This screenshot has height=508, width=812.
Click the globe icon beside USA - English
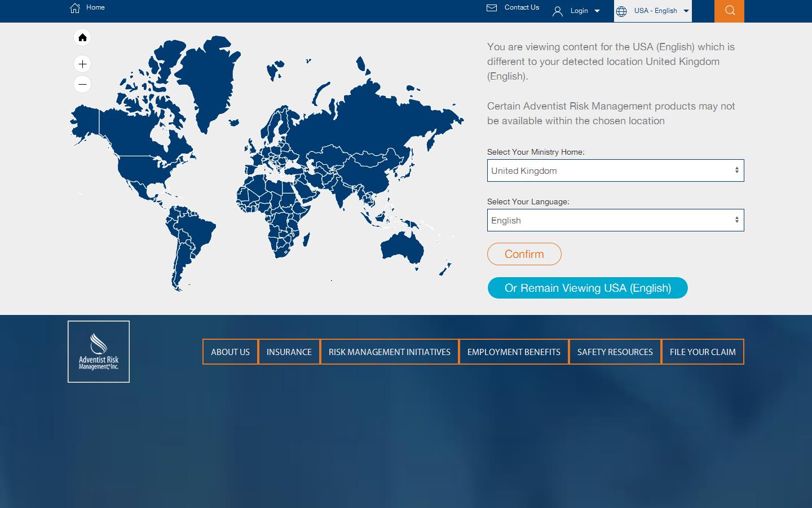pos(623,11)
